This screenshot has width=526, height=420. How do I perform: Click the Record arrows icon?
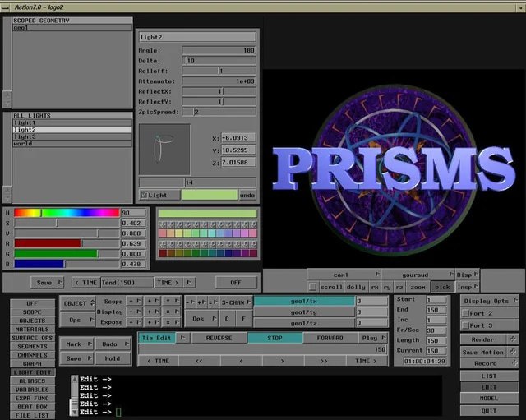point(514,363)
